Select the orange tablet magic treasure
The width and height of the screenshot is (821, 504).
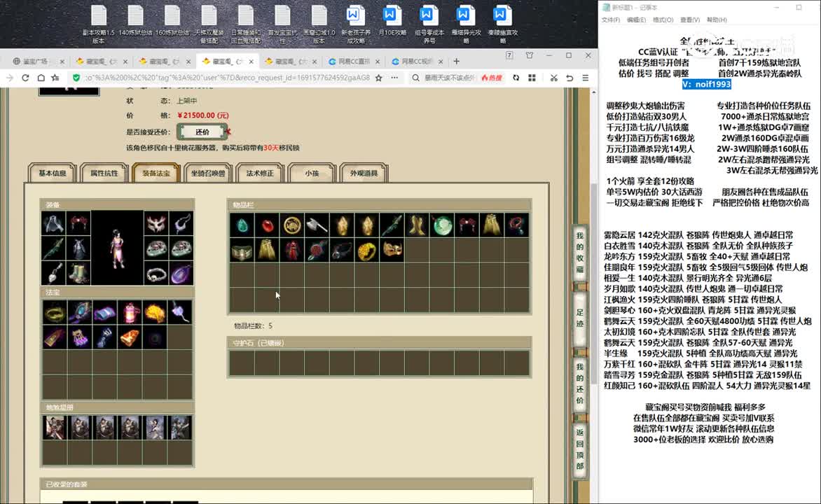pyautogui.click(x=130, y=337)
